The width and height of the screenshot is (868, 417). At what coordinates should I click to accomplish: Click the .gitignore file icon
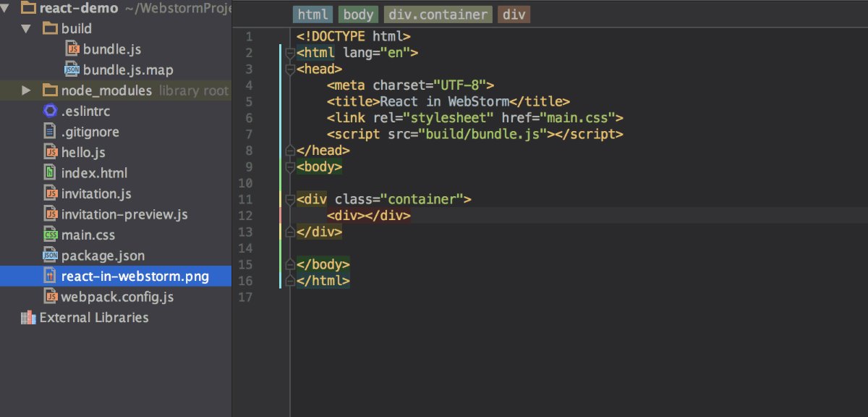(x=50, y=132)
